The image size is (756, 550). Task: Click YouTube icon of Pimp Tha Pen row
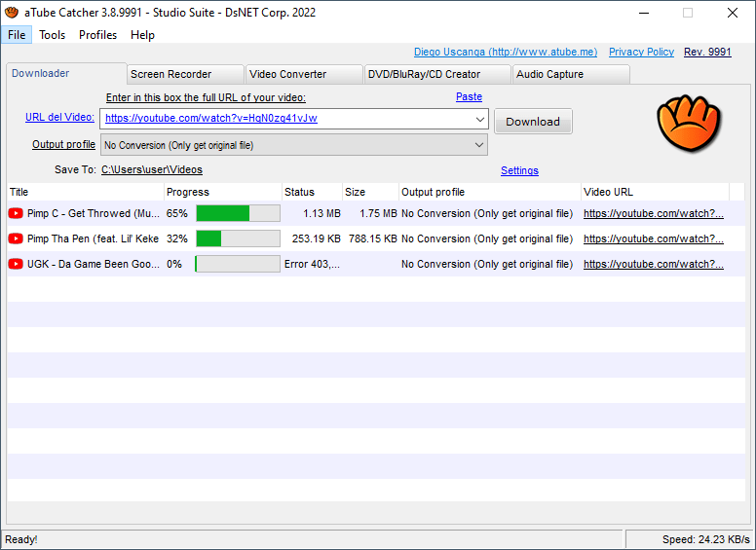[x=16, y=238]
